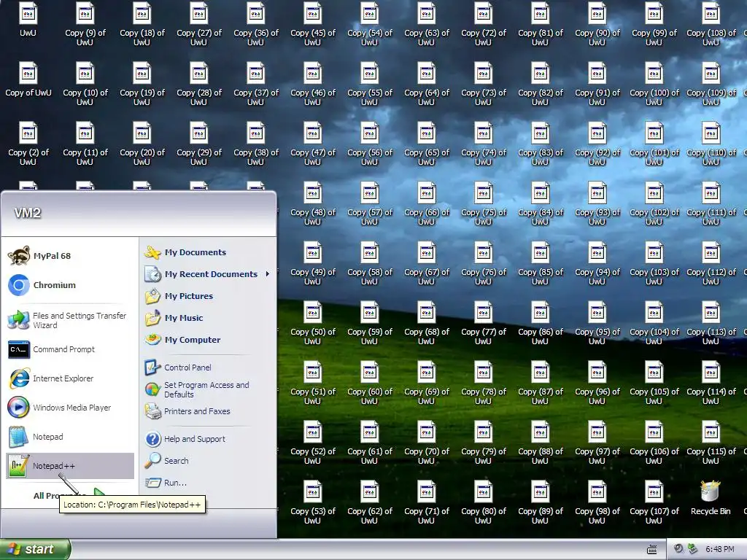747x560 pixels.
Task: Start Windows Media Player
Action: click(69, 408)
